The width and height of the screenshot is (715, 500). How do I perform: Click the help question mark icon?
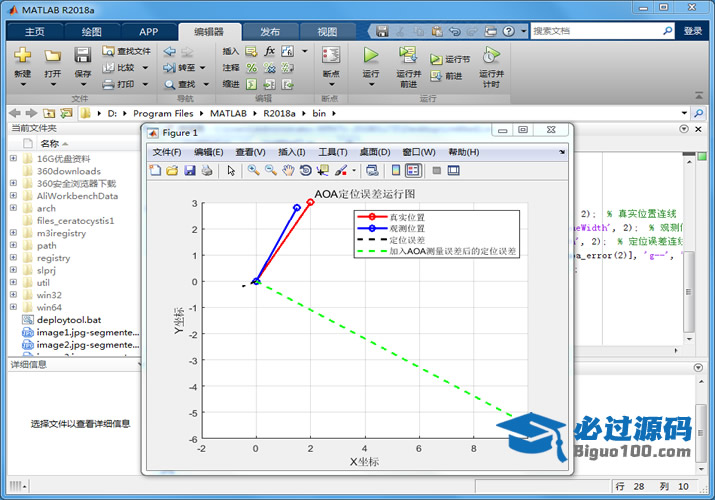click(508, 31)
